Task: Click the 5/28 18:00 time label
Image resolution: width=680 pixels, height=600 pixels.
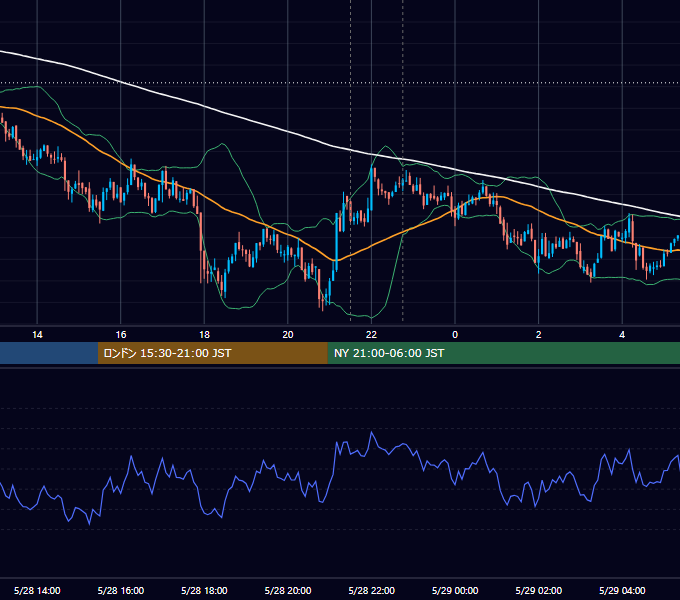Action: [204, 590]
